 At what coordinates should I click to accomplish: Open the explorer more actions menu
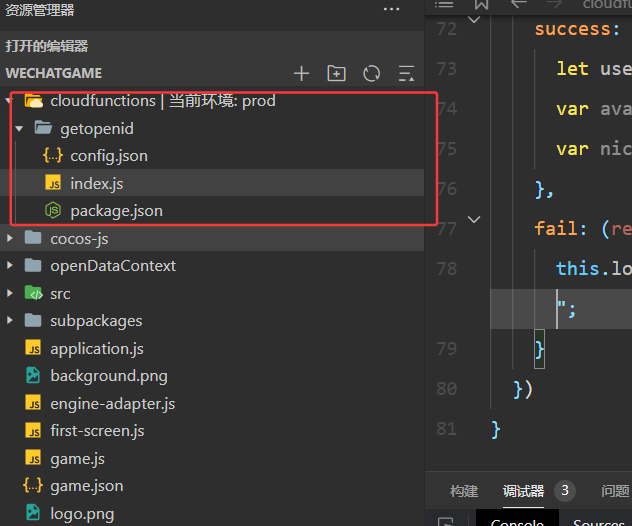point(391,10)
